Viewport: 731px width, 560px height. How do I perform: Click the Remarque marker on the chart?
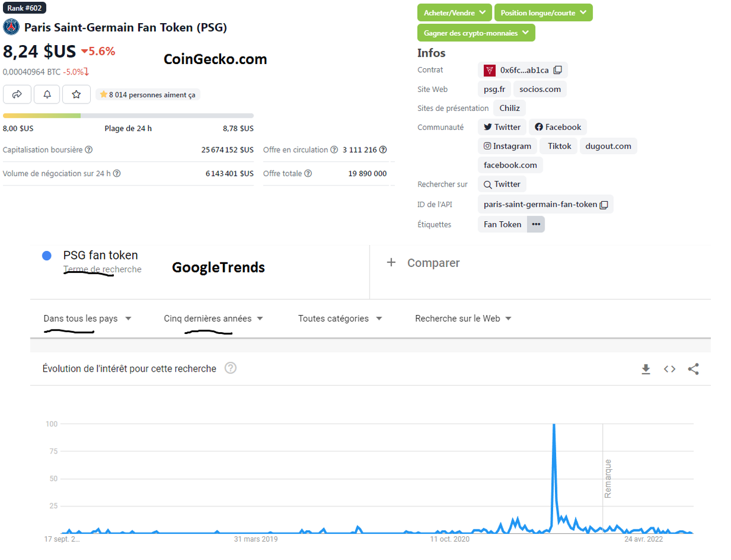[607, 478]
